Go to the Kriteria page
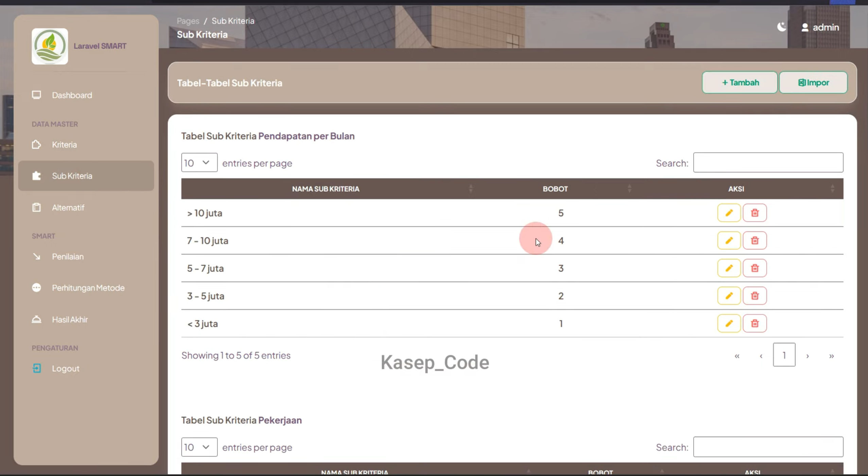 (86, 145)
